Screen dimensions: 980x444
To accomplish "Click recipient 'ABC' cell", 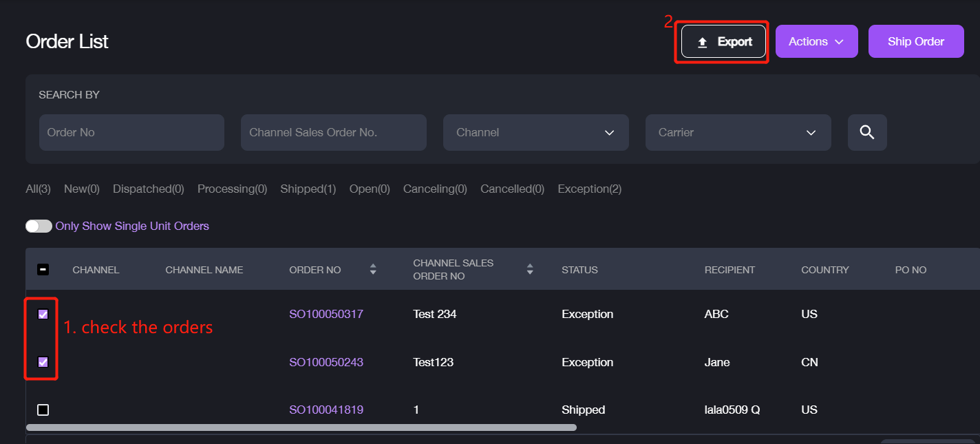I will [x=716, y=314].
